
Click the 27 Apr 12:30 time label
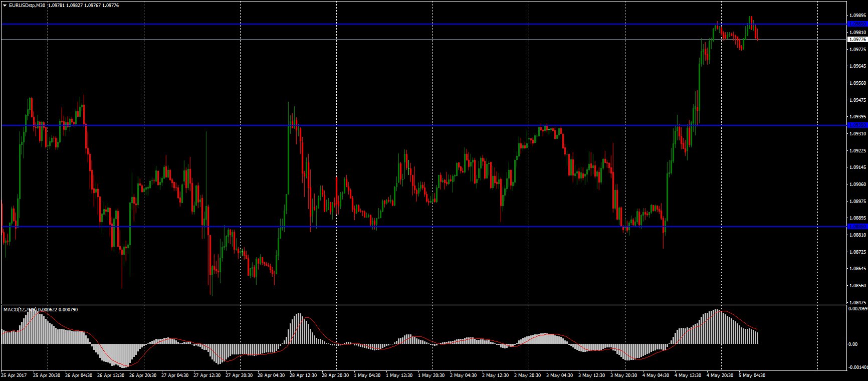tap(207, 375)
